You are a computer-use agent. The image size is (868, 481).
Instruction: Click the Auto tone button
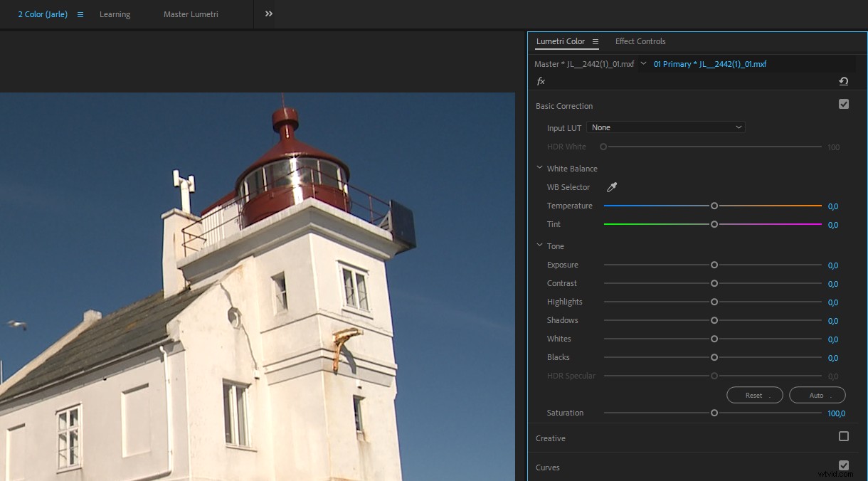pyautogui.click(x=817, y=395)
